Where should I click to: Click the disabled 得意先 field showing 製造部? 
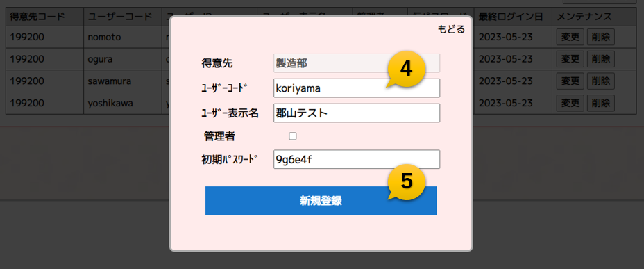[357, 63]
